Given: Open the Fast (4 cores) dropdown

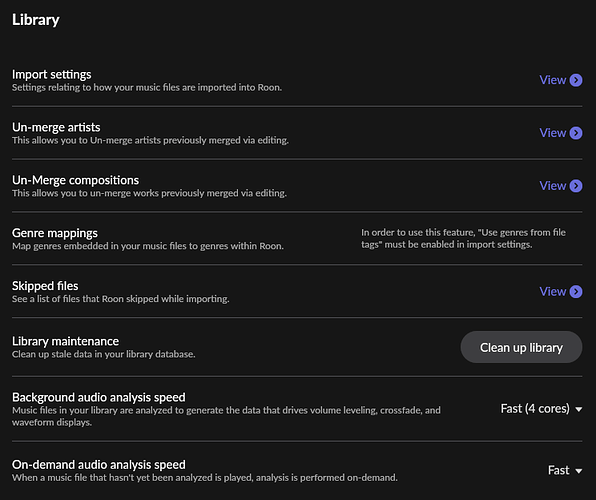Looking at the screenshot, I should click(x=541, y=409).
